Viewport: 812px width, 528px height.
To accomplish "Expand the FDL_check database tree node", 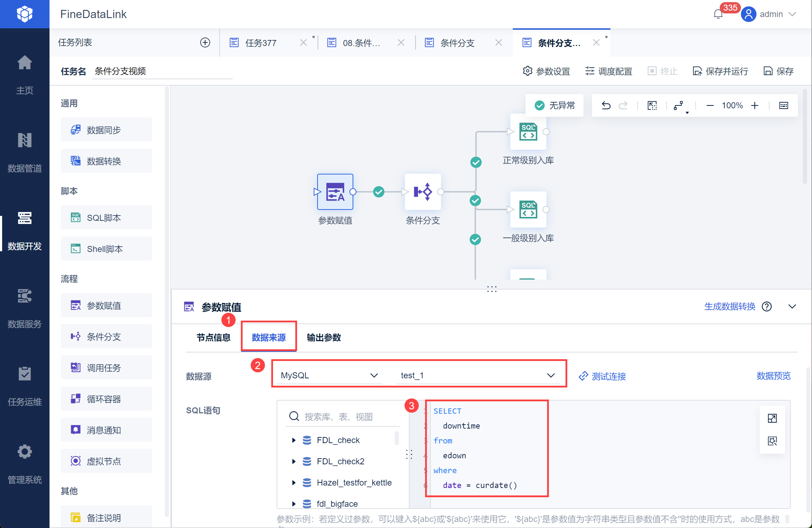I will [x=294, y=440].
